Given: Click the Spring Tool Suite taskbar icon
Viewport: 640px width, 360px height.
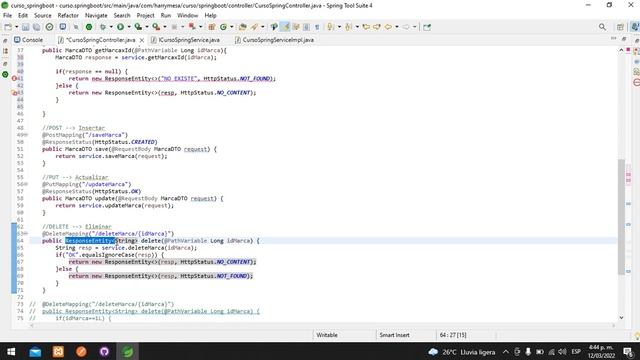Looking at the screenshot, I should click(127, 351).
